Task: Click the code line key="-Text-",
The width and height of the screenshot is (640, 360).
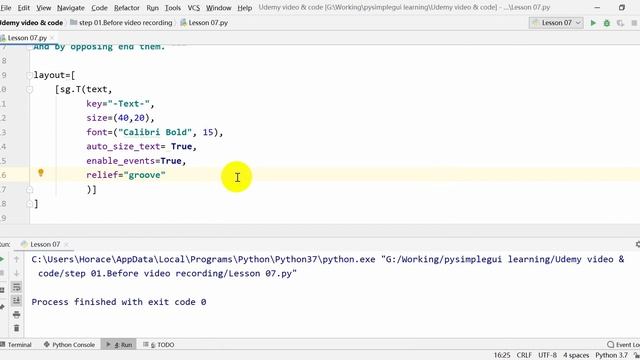Action: coord(120,104)
